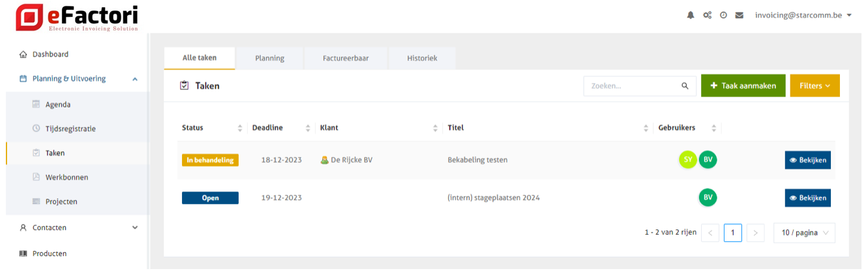The width and height of the screenshot is (868, 275).
Task: Open the 10 / pagina page-size dropdown
Action: coord(804,233)
